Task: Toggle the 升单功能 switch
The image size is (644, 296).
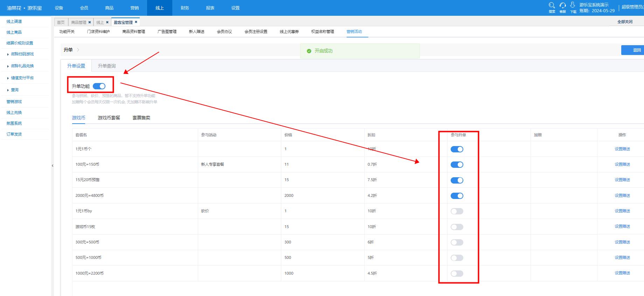Action: click(99, 86)
